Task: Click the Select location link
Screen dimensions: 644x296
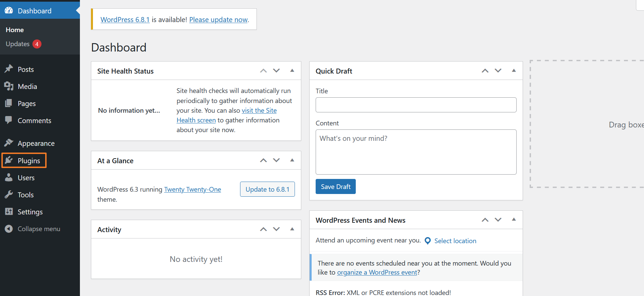Action: point(455,241)
